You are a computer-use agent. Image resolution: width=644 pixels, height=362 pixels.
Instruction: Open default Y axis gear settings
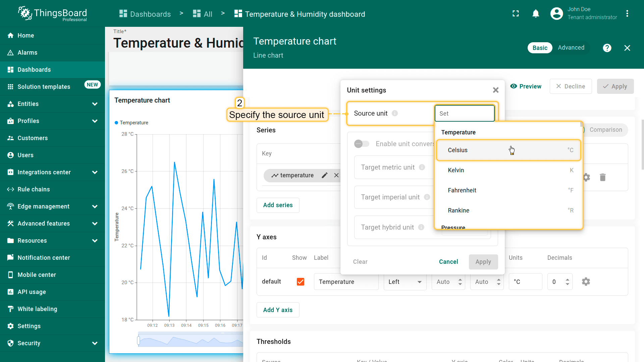586,282
